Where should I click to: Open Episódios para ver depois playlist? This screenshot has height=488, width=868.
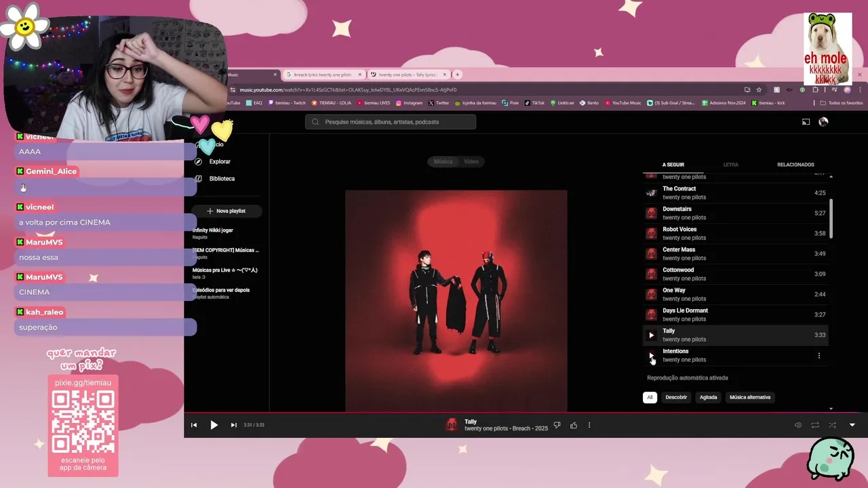[221, 293]
